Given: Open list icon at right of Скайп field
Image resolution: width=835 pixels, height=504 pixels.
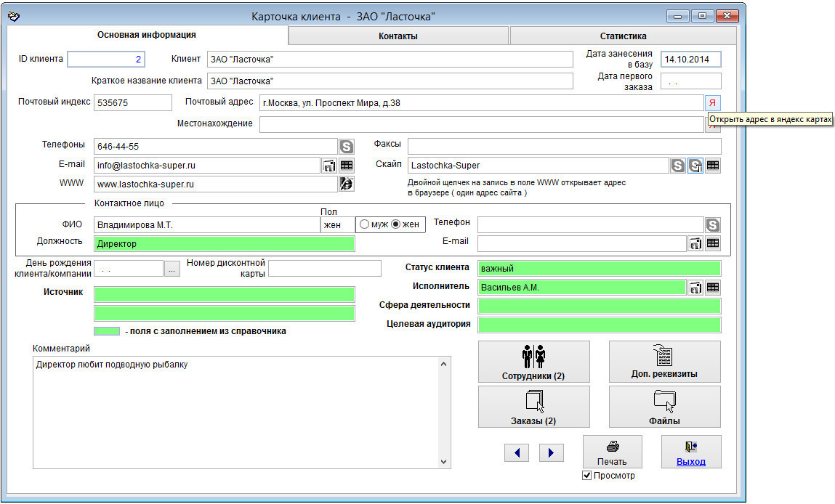Looking at the screenshot, I should 713,166.
